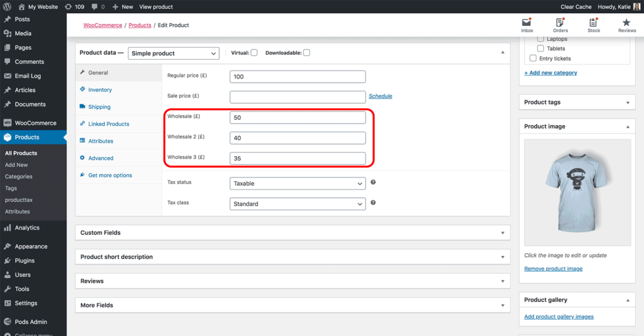
Task: Check the Tablets category checkbox
Action: coord(540,48)
